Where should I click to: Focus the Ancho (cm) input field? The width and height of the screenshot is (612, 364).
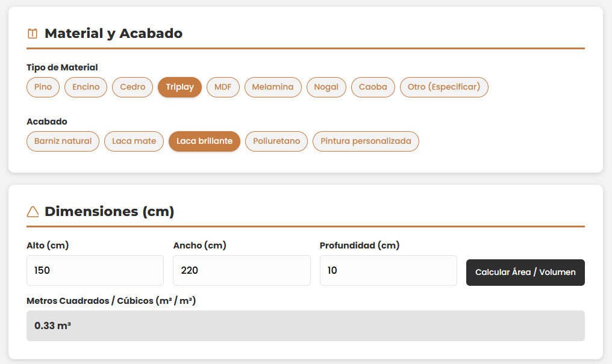[x=242, y=271]
